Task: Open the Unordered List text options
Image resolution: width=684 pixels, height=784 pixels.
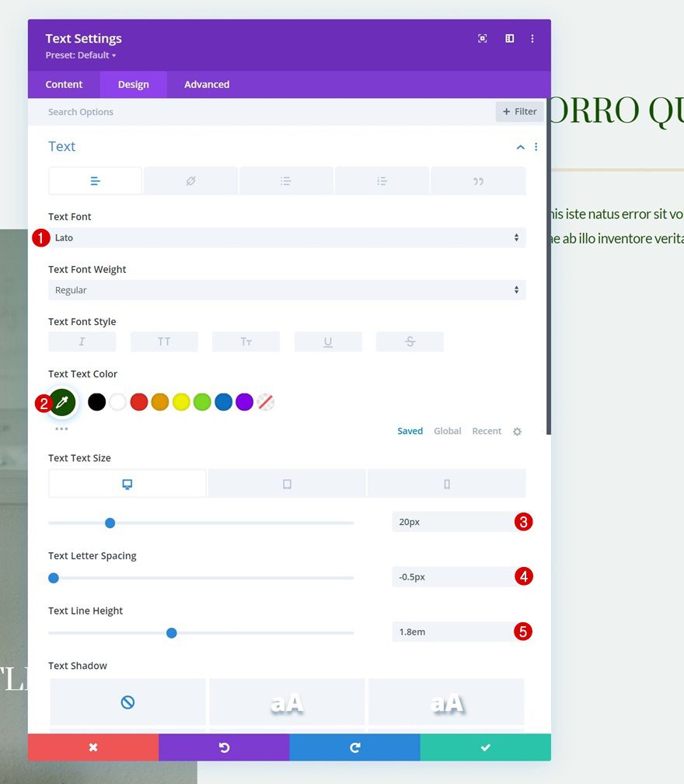Action: [x=285, y=180]
